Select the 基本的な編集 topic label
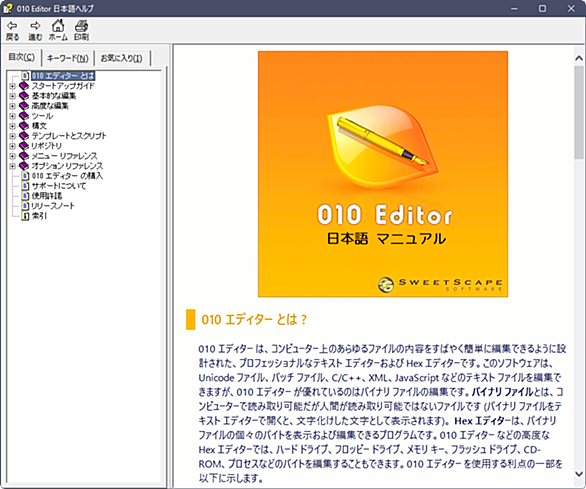This screenshot has height=489, width=586. pos(54,96)
